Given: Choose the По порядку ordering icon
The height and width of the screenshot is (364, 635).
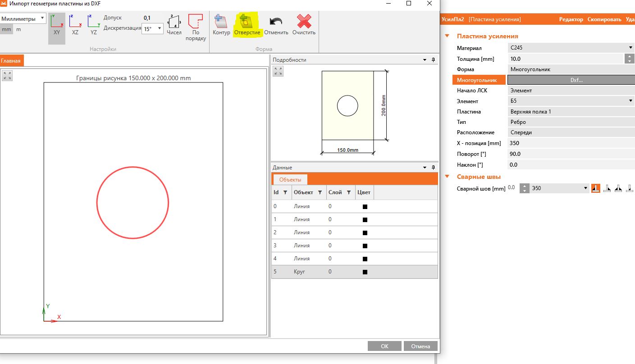Looking at the screenshot, I should [196, 26].
